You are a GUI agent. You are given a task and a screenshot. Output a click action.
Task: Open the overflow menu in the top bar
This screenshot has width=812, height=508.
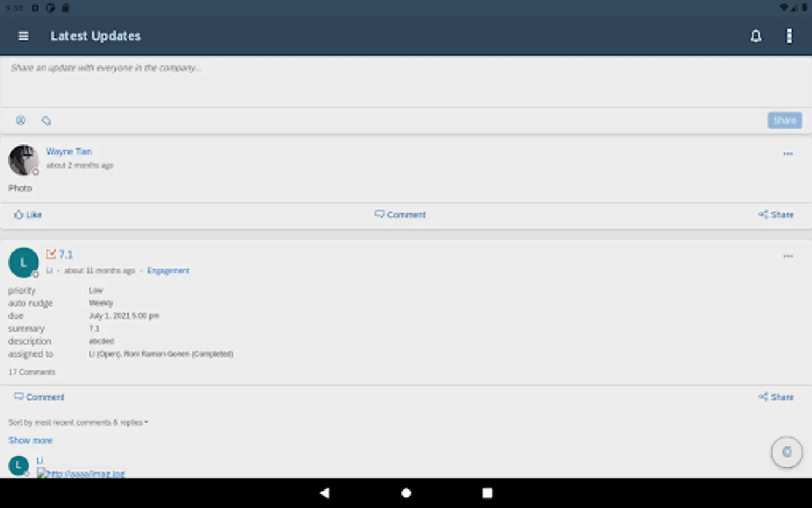pyautogui.click(x=789, y=36)
